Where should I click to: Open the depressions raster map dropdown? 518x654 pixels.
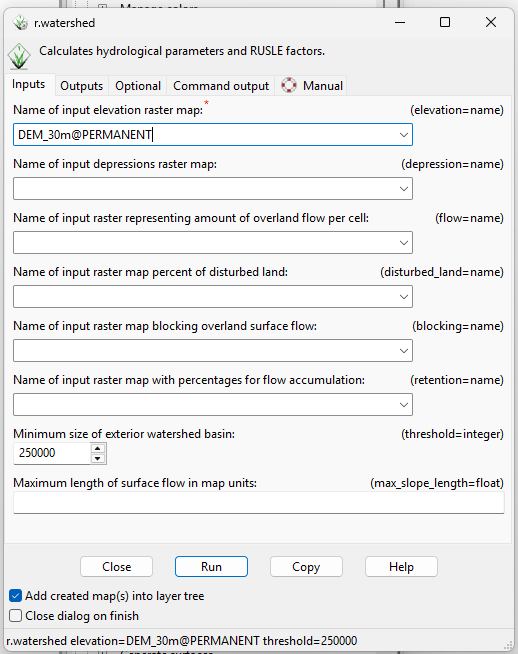point(403,189)
